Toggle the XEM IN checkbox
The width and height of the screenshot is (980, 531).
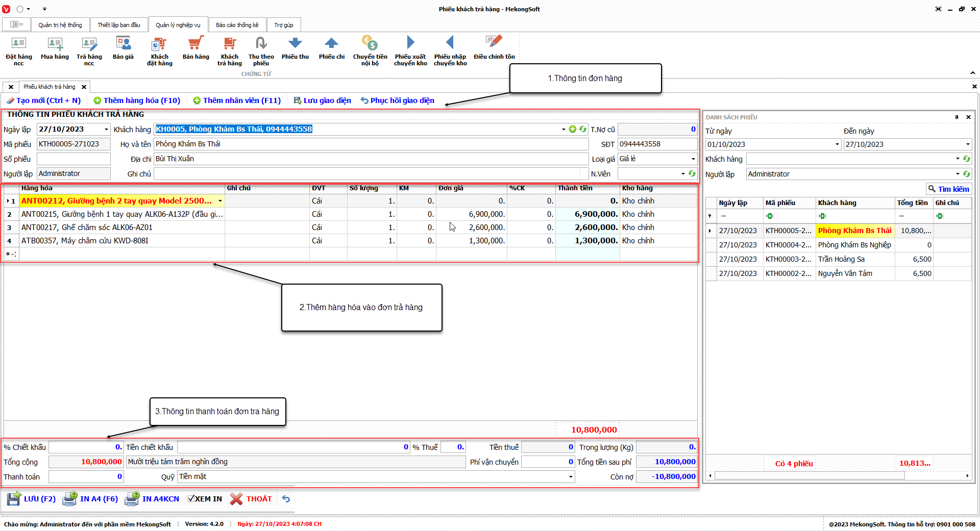191,499
